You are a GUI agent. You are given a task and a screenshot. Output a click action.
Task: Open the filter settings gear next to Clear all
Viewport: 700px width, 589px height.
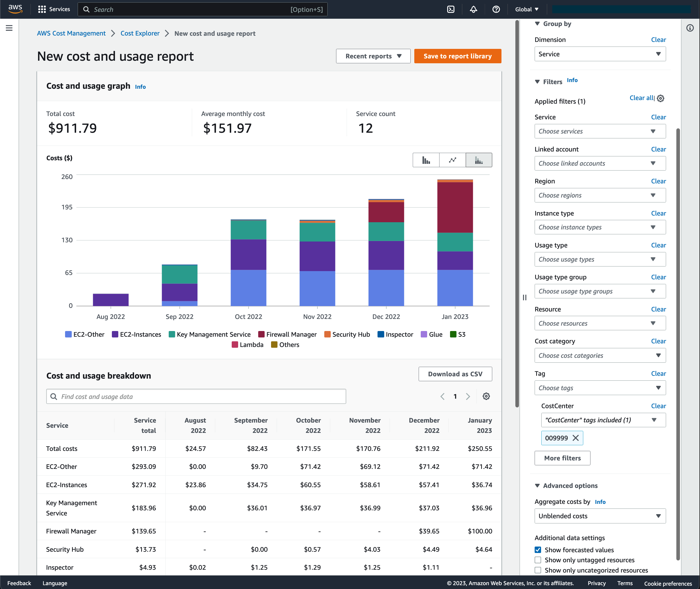point(661,98)
